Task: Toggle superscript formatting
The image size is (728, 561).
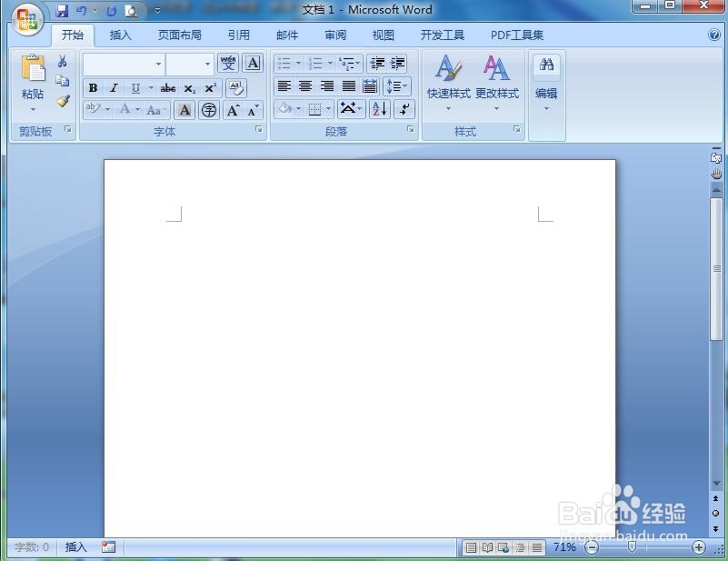Action: pyautogui.click(x=210, y=88)
